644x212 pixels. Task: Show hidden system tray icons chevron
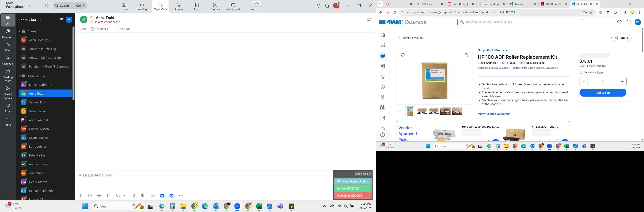coord(324,206)
